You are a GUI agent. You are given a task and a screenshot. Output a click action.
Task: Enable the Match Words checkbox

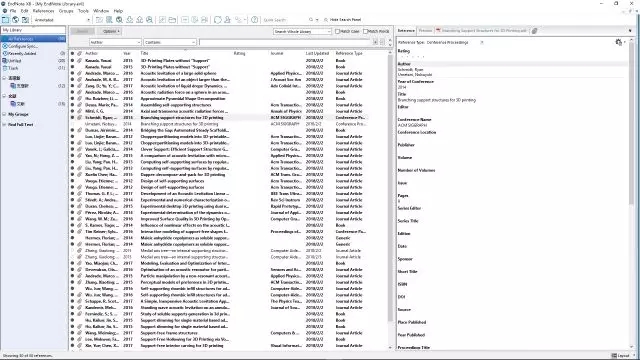[365, 31]
